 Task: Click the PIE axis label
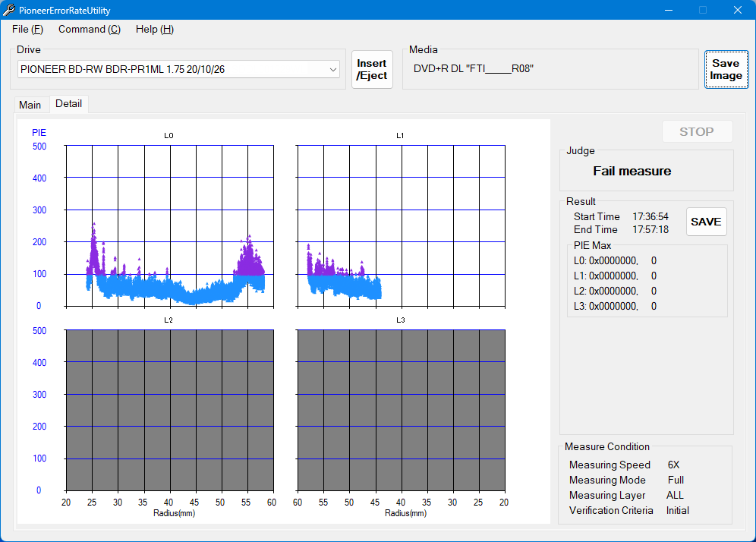tap(39, 133)
